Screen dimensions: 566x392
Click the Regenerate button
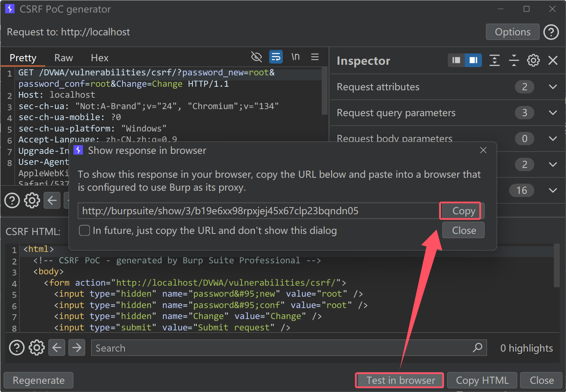(x=38, y=380)
